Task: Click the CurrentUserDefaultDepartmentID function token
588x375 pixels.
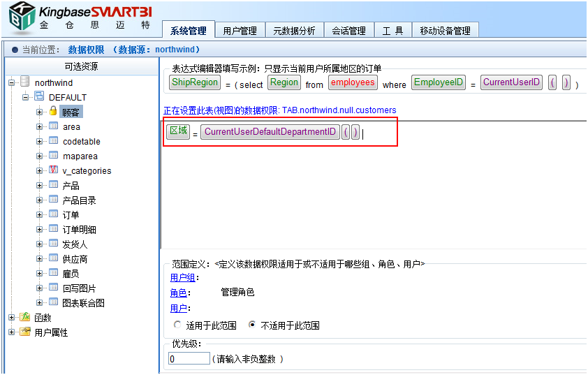Action: [x=270, y=132]
